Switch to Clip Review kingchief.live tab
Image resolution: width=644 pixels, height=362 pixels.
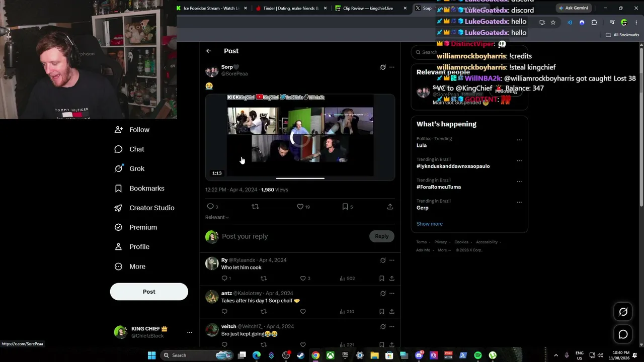[x=371, y=8]
